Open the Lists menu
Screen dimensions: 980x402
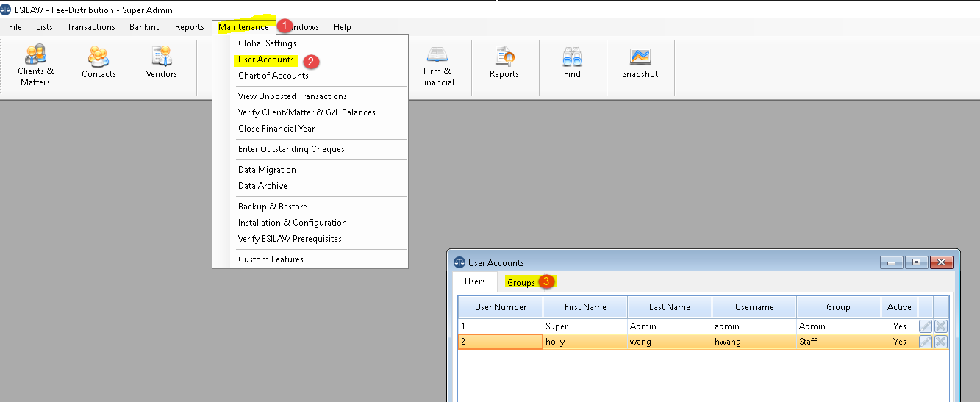44,27
